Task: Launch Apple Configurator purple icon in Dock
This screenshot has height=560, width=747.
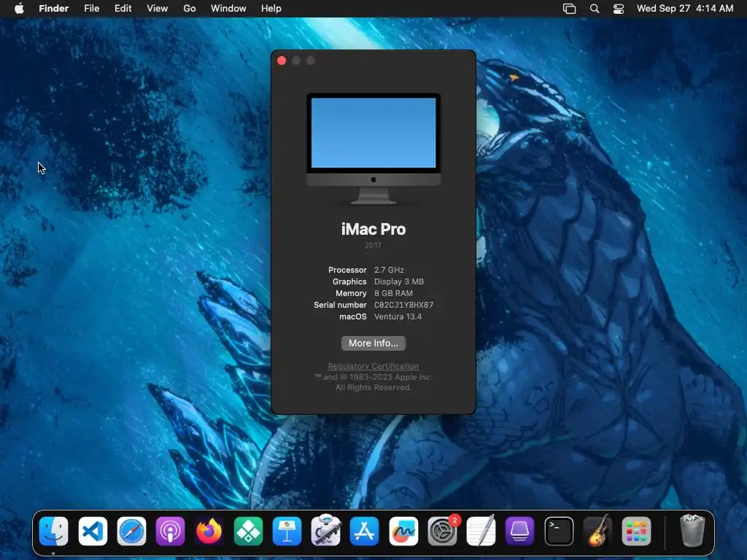Action: click(x=520, y=531)
